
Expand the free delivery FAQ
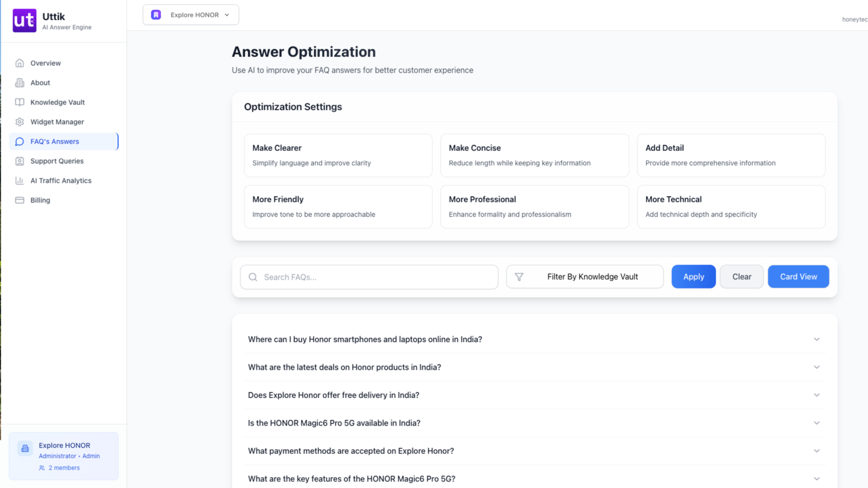(x=534, y=395)
